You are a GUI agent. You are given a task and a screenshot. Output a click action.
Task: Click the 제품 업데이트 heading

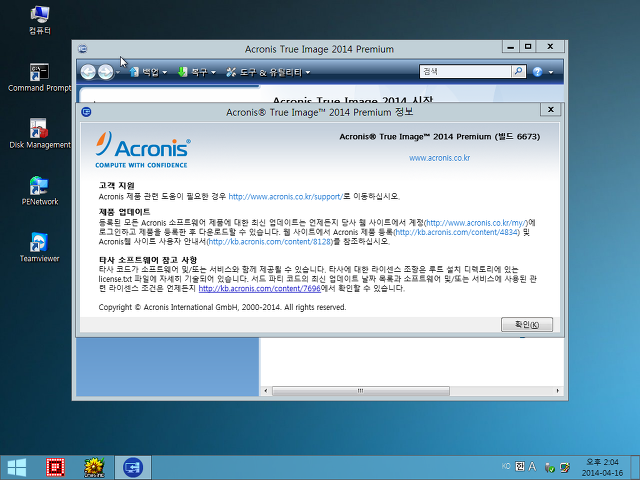pos(124,212)
